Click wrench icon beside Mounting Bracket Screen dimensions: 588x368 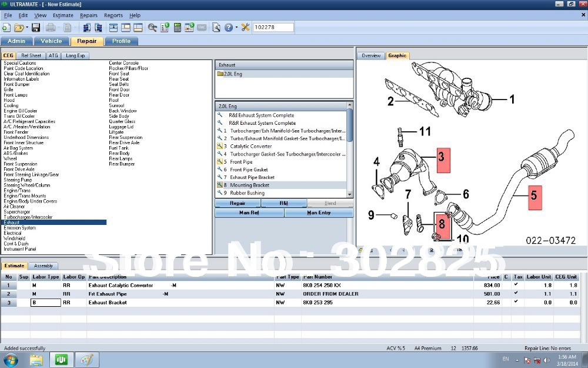tap(220, 185)
